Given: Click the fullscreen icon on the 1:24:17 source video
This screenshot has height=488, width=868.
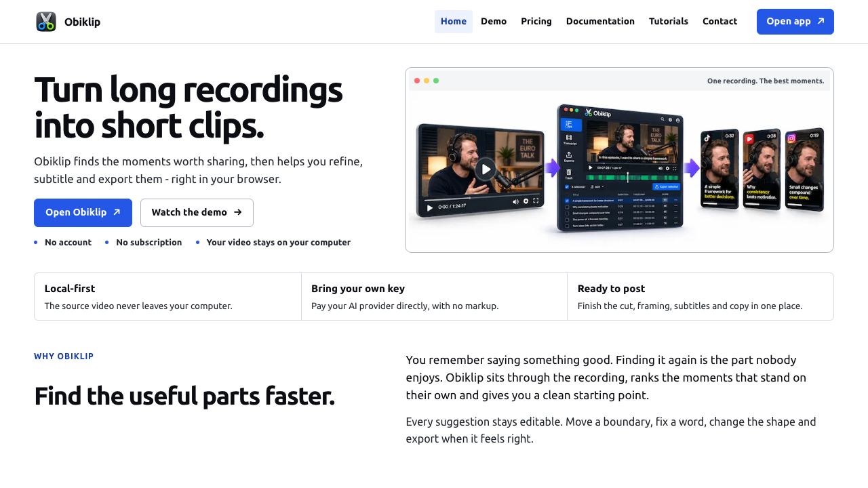Looking at the screenshot, I should tap(536, 201).
